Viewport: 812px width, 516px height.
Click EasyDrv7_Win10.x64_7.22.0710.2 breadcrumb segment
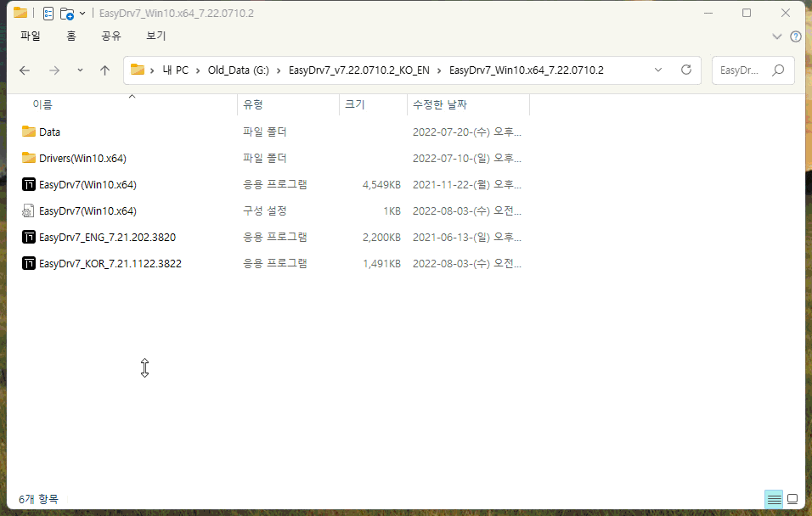point(526,70)
